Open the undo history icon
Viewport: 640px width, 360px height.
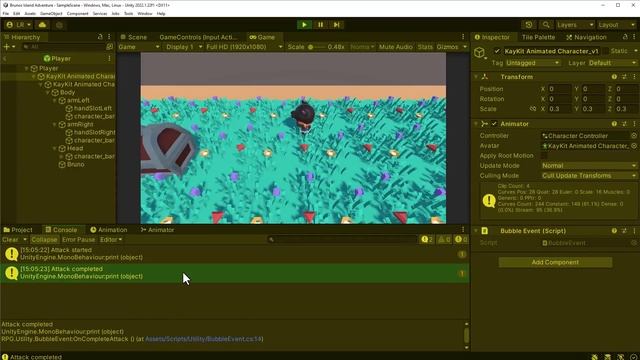529,25
